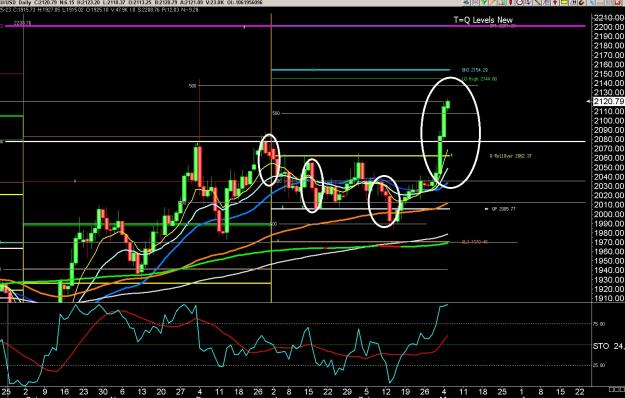Select the T=Q Levels New label
Image resolution: width=625 pixels, height=398 pixels.
click(x=483, y=20)
